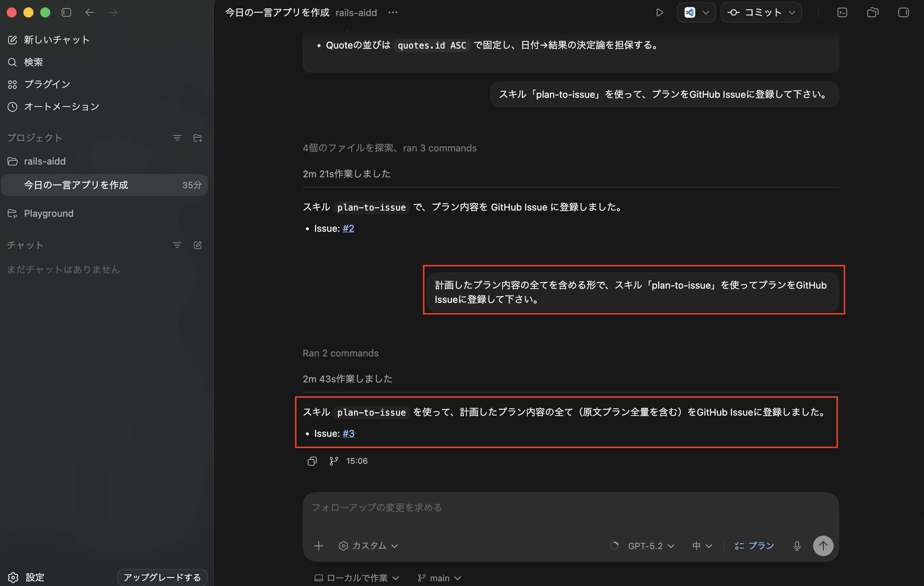Toggle the right side panel icon
The height and width of the screenshot is (586, 924).
coord(903,13)
